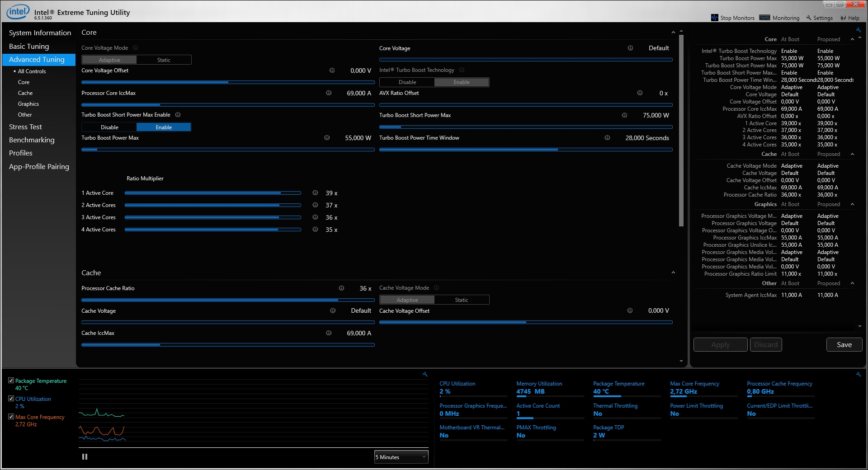Disable Turbo Boost Short Power Max
The height and width of the screenshot is (470, 868).
(109, 127)
